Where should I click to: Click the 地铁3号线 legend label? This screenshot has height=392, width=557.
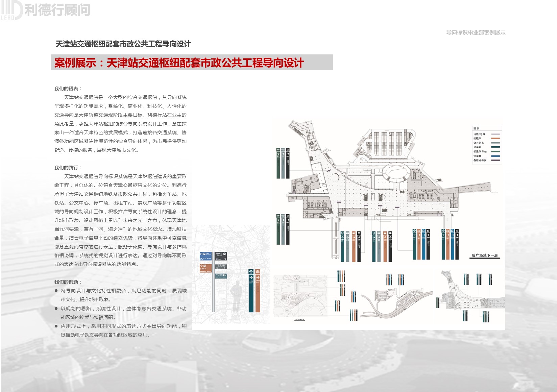coord(479,134)
